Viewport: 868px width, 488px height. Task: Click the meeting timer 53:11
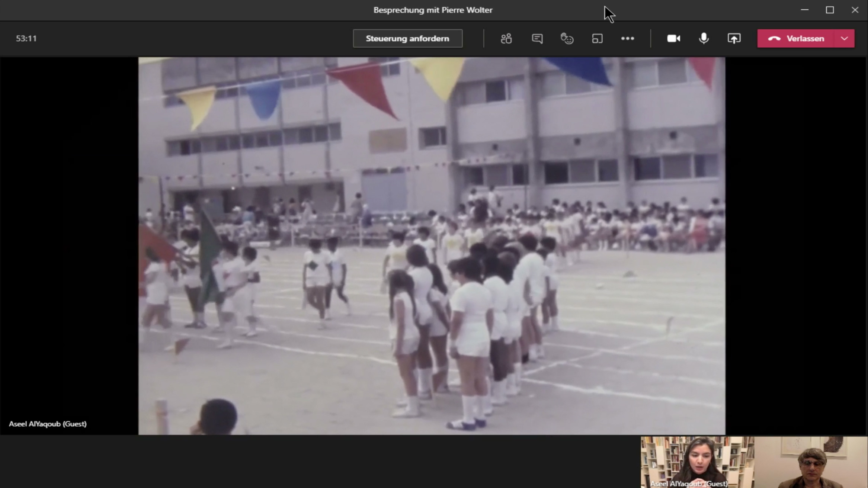pyautogui.click(x=26, y=39)
